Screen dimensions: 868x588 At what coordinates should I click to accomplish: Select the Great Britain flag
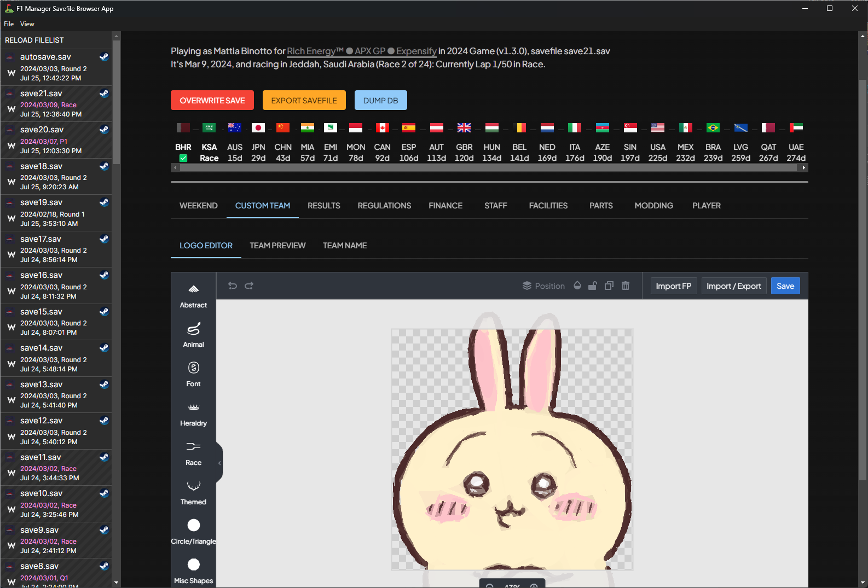click(x=464, y=127)
